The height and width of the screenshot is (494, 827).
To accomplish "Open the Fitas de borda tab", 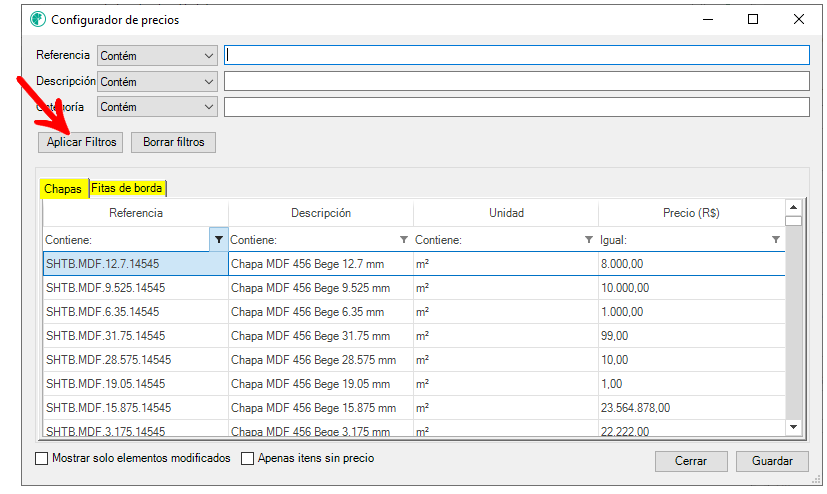I will click(127, 188).
